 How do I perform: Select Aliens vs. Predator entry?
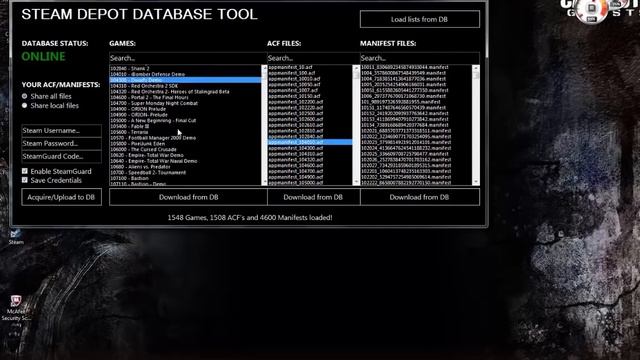185,167
